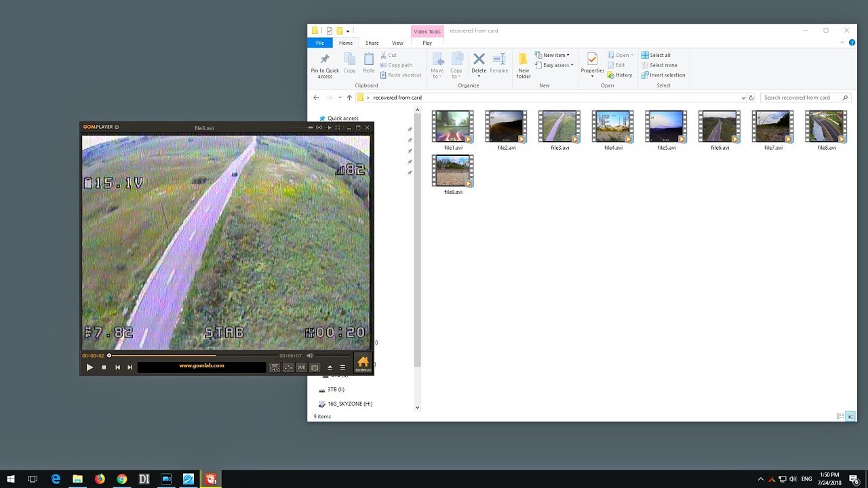The width and height of the screenshot is (868, 488).
Task: Seek on the GOM Player progress bar
Action: click(x=193, y=355)
